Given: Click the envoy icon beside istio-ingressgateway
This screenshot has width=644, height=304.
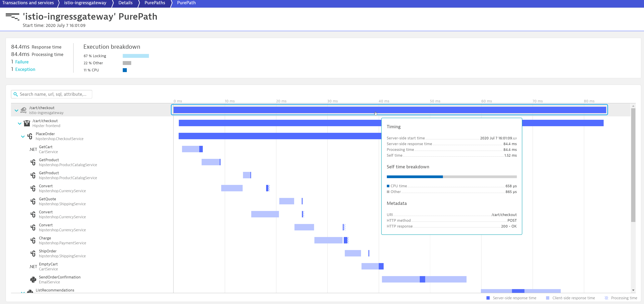Looking at the screenshot, I should pyautogui.click(x=23, y=110).
